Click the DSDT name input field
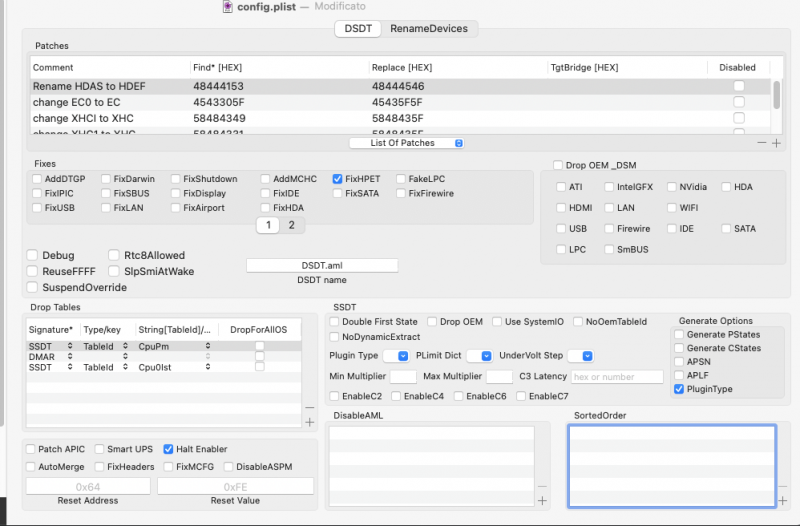 (x=322, y=265)
